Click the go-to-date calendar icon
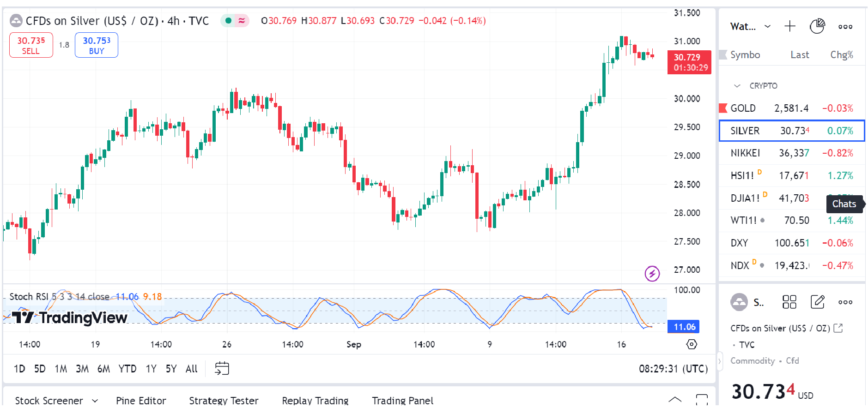Image resolution: width=868 pixels, height=408 pixels. coord(222,368)
